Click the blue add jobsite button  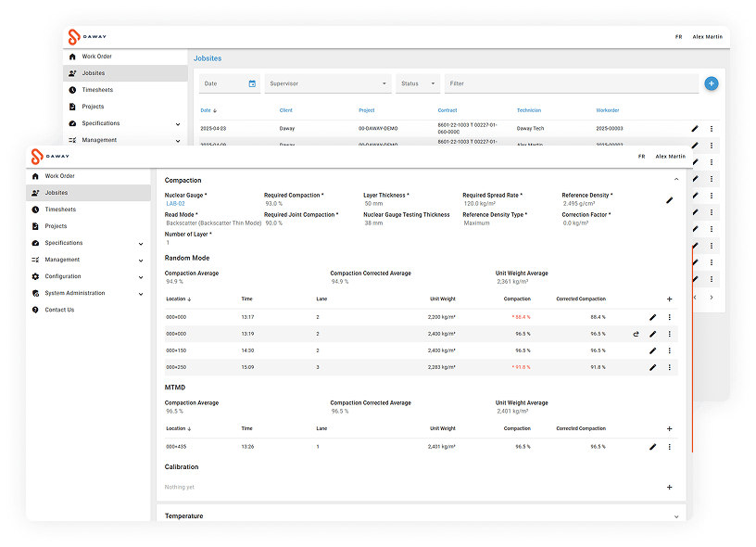(x=711, y=83)
